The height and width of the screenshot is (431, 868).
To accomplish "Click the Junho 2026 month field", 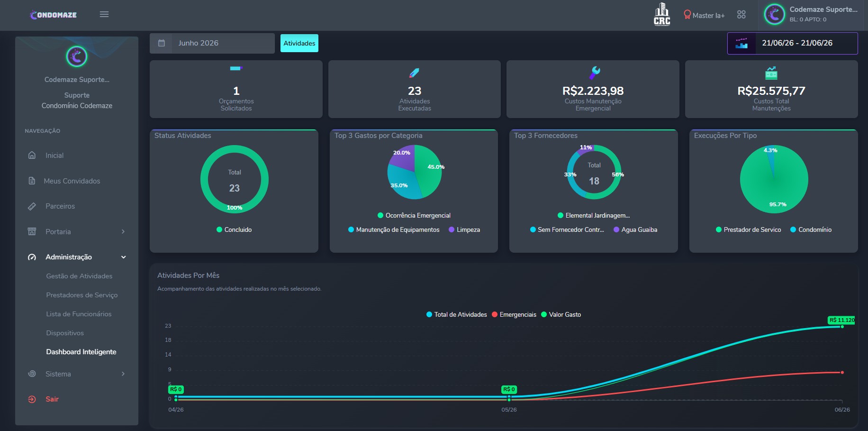I will click(x=223, y=43).
